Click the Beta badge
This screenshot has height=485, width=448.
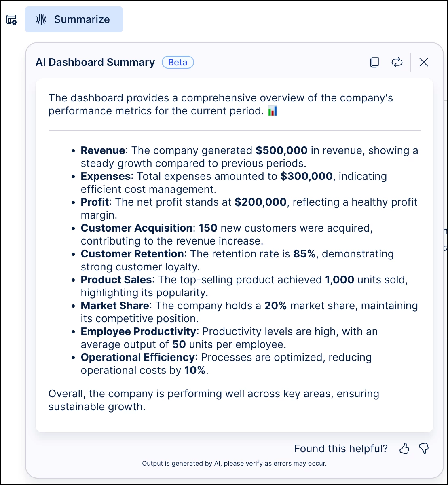click(x=178, y=62)
